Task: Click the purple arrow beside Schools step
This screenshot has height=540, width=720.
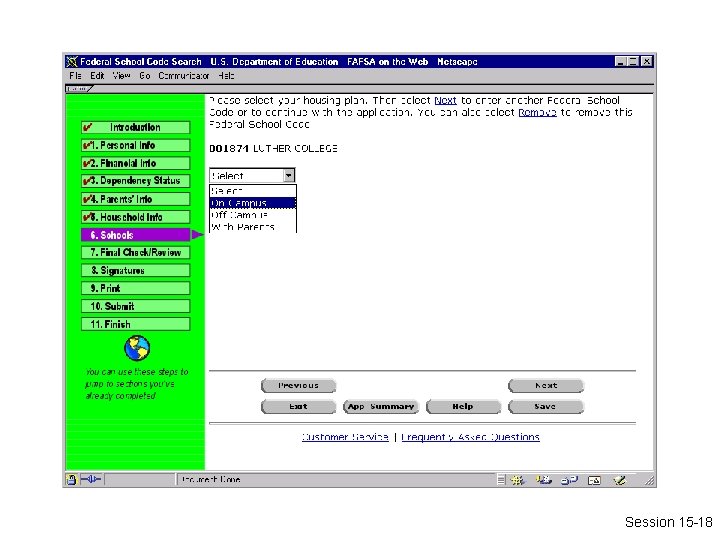Action: (197, 235)
